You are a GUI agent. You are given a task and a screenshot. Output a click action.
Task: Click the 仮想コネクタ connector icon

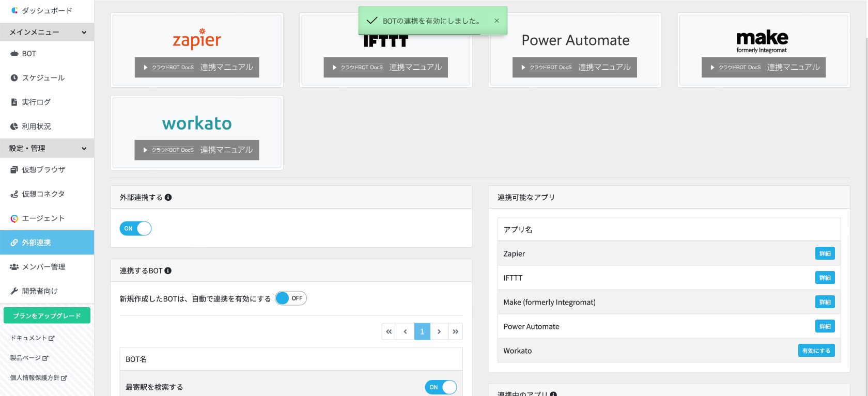pyautogui.click(x=14, y=194)
